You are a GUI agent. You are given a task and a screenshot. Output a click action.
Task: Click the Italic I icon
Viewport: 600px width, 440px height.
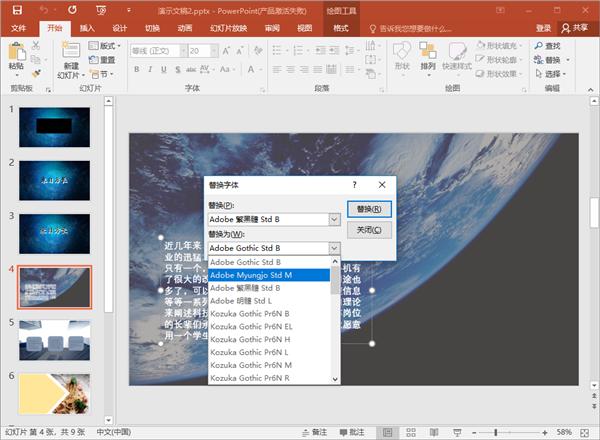click(x=150, y=69)
